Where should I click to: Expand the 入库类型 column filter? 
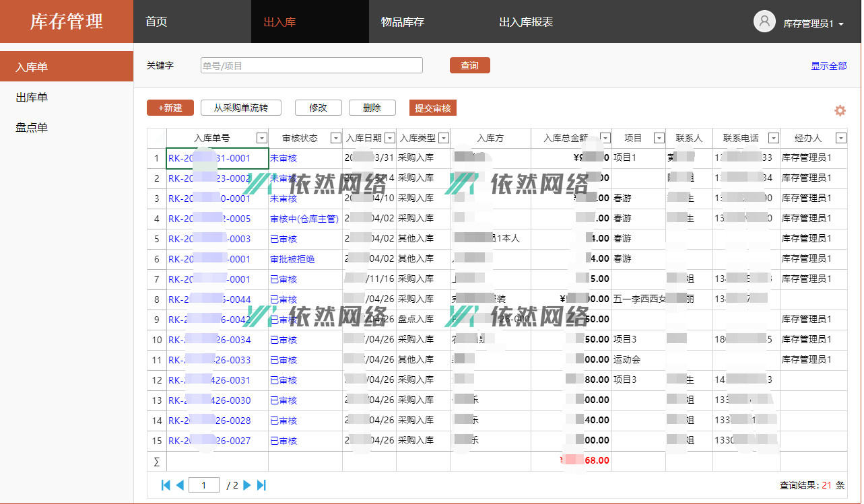443,138
